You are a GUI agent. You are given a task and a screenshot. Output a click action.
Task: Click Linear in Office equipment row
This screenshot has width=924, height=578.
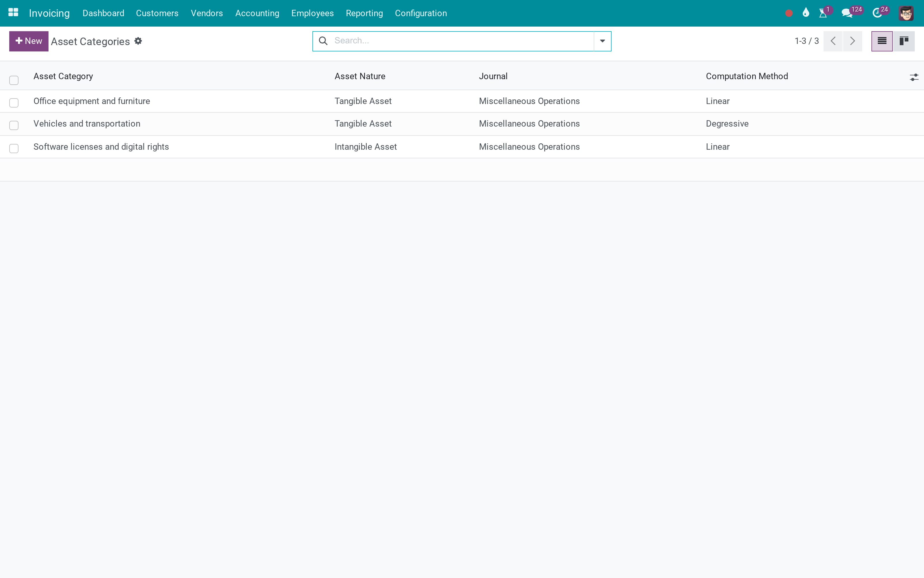pos(718,101)
